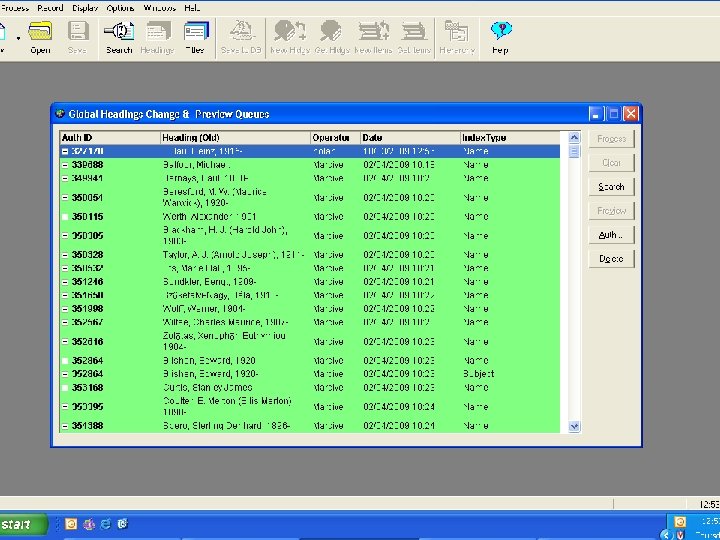The width and height of the screenshot is (720, 540).
Task: Open the Display menu
Action: tap(85, 8)
